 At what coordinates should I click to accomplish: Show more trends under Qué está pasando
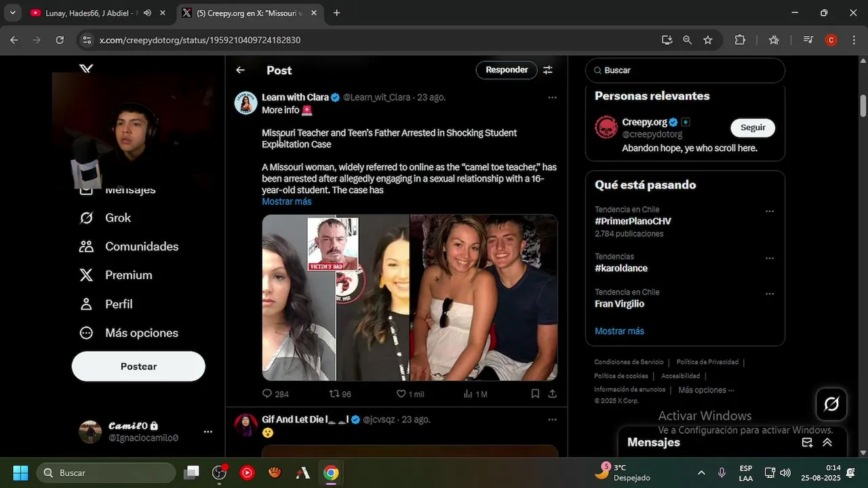[x=619, y=331]
